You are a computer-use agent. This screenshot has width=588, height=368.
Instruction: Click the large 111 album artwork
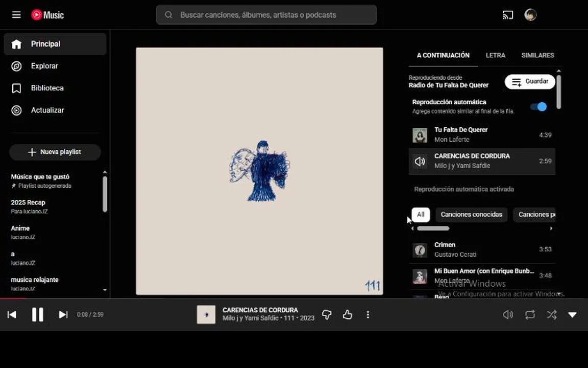click(259, 171)
